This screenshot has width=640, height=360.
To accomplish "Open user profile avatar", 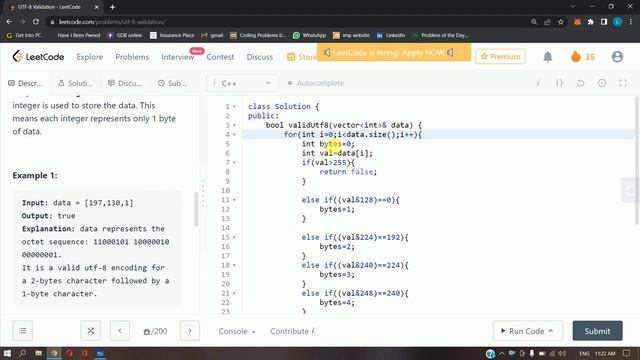I will click(617, 57).
